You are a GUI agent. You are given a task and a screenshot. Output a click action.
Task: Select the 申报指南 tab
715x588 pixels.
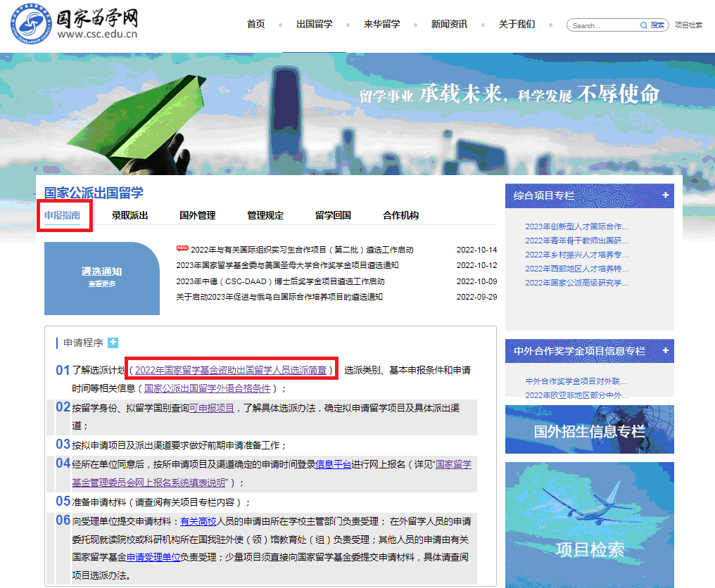coord(63,215)
